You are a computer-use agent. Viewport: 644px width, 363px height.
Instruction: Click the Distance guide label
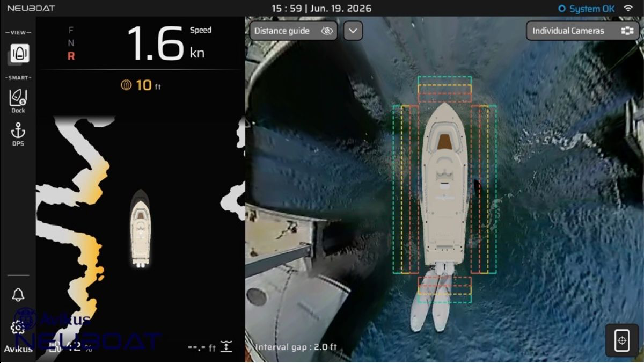click(282, 31)
